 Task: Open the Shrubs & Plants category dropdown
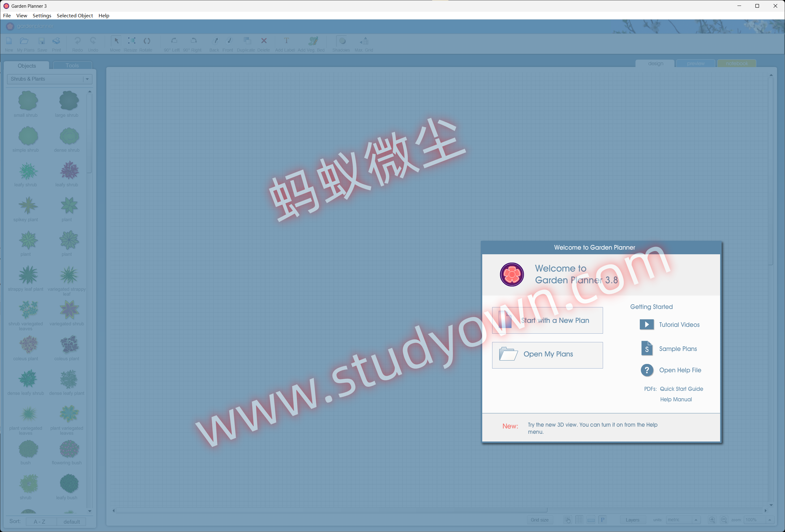tap(87, 79)
